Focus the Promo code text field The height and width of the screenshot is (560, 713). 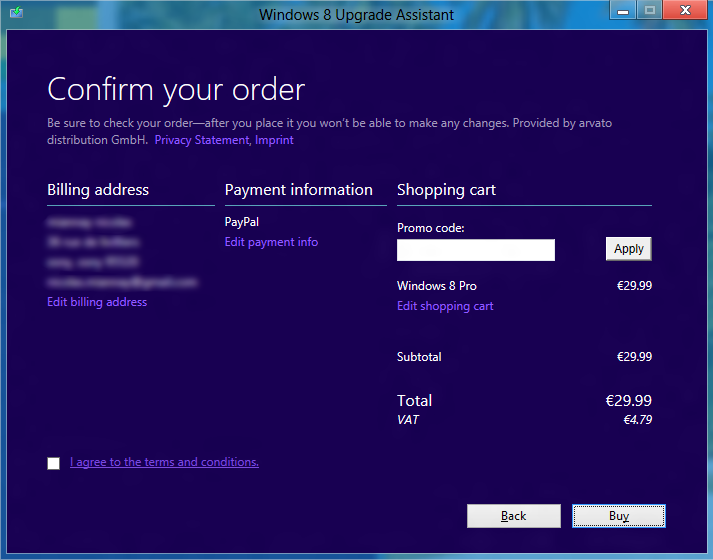[x=476, y=250]
